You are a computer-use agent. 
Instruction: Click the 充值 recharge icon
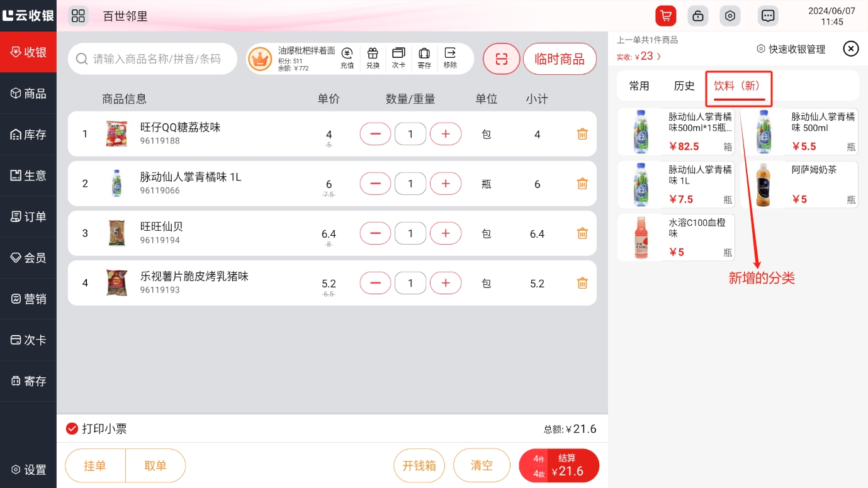347,57
